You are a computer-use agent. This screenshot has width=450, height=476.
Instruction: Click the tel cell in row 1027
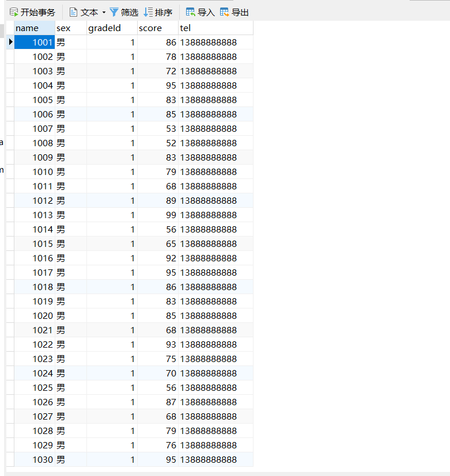click(x=215, y=417)
